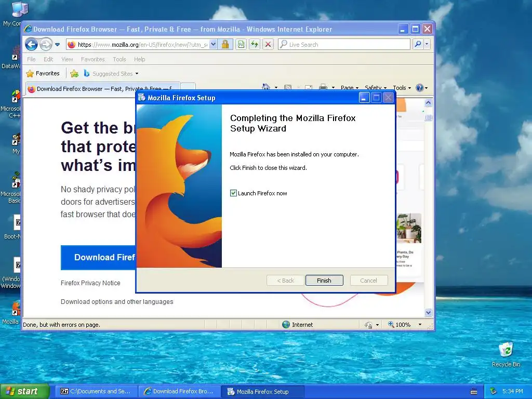
Task: Open the Favorites menu in the menu bar
Action: pos(92,59)
